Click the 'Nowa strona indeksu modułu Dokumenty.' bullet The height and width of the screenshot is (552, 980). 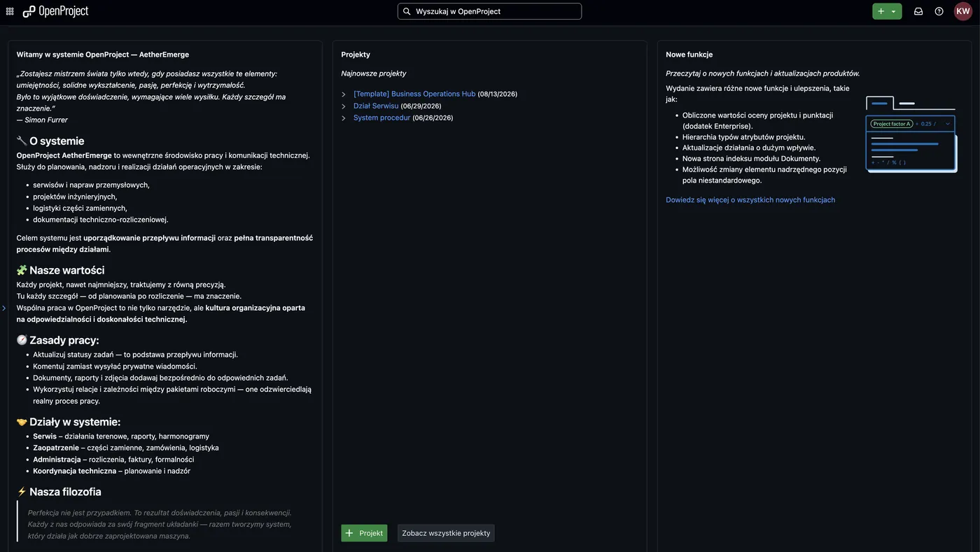[x=751, y=159]
